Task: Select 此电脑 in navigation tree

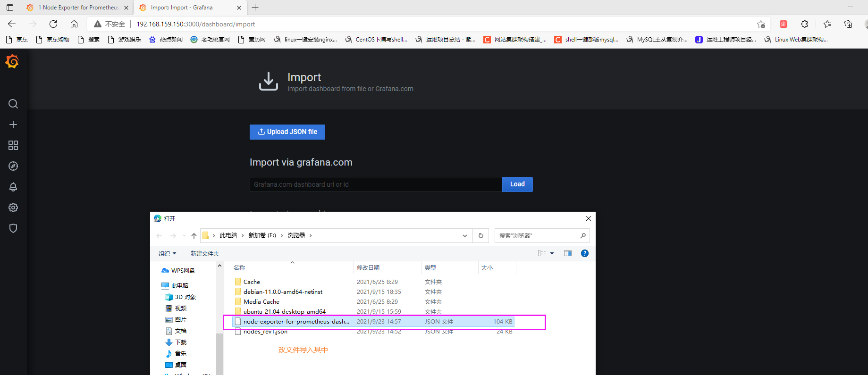Action: pyautogui.click(x=175, y=286)
